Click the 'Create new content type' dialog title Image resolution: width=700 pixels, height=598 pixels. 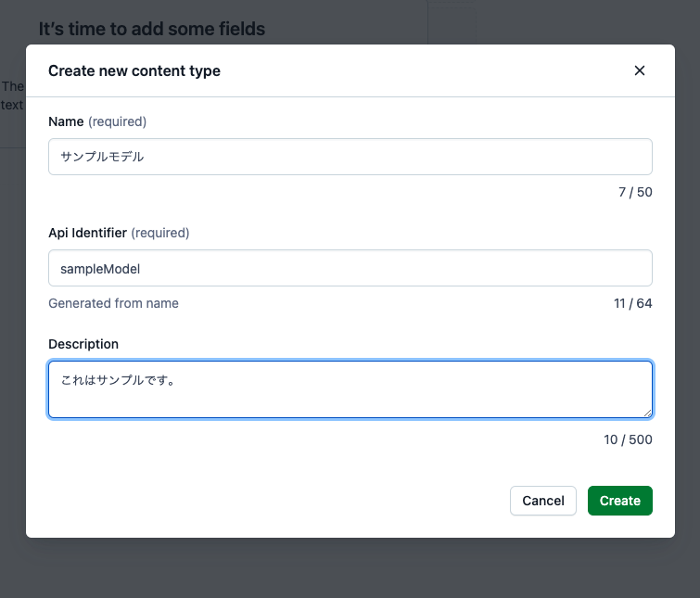click(134, 71)
